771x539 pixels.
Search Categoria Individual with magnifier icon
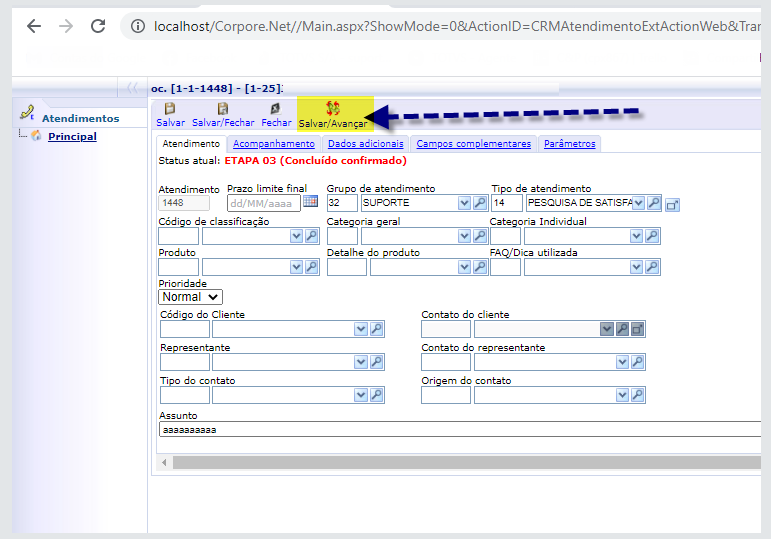(652, 236)
